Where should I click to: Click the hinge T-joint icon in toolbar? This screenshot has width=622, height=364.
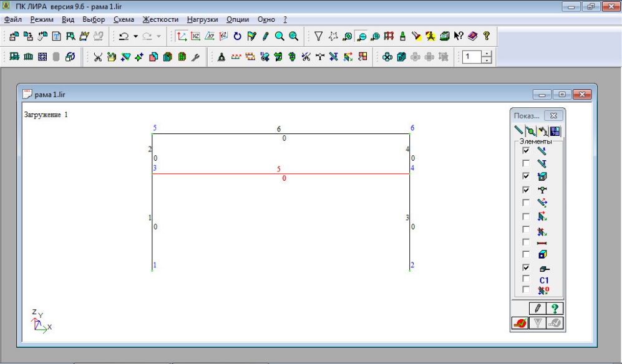(x=319, y=57)
